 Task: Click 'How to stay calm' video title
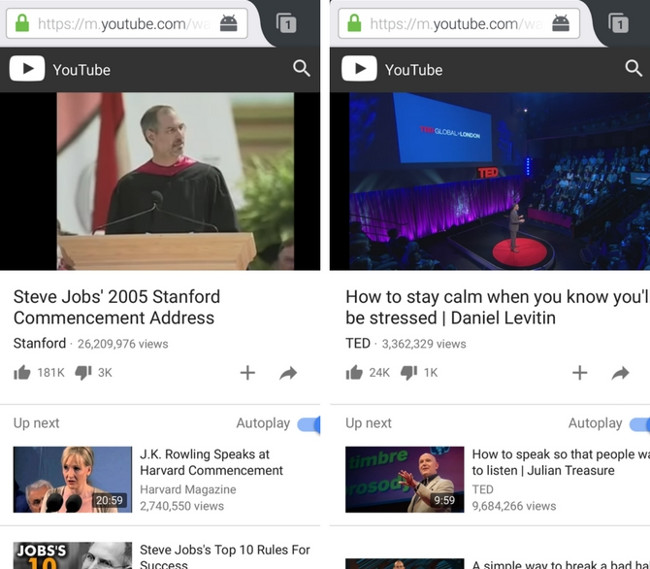(497, 307)
